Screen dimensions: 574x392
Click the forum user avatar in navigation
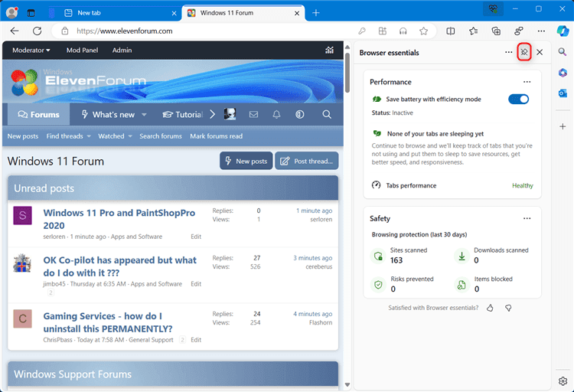(230, 114)
